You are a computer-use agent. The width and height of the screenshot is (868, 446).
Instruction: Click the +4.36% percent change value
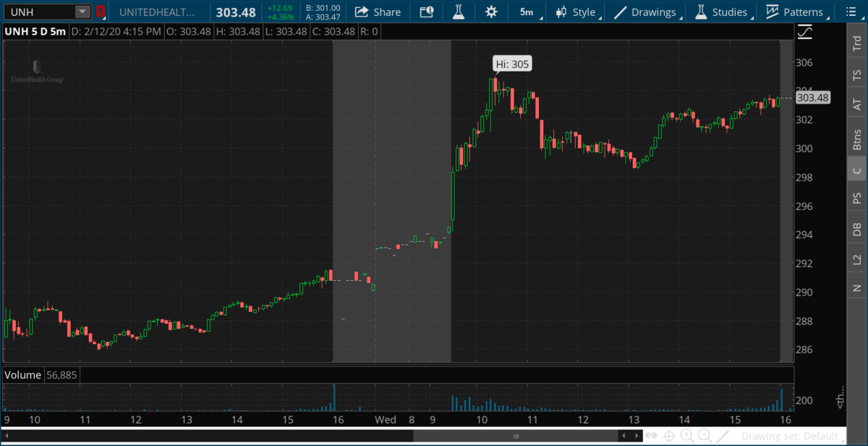[x=280, y=17]
